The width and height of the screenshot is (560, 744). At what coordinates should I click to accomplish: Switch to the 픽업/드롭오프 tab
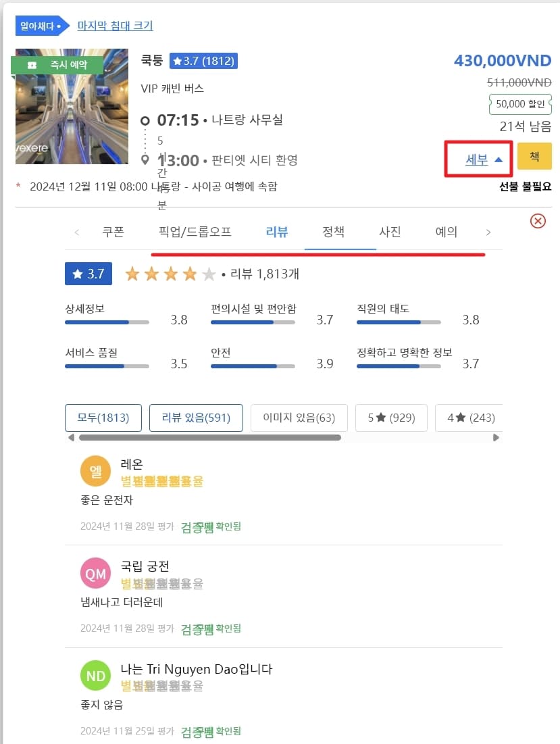point(195,232)
